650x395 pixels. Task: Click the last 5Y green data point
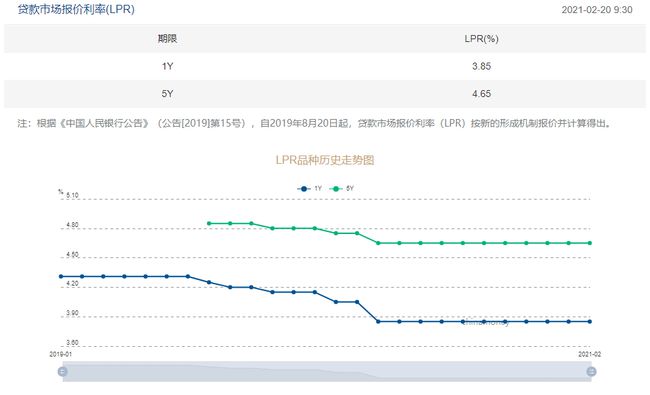point(590,243)
